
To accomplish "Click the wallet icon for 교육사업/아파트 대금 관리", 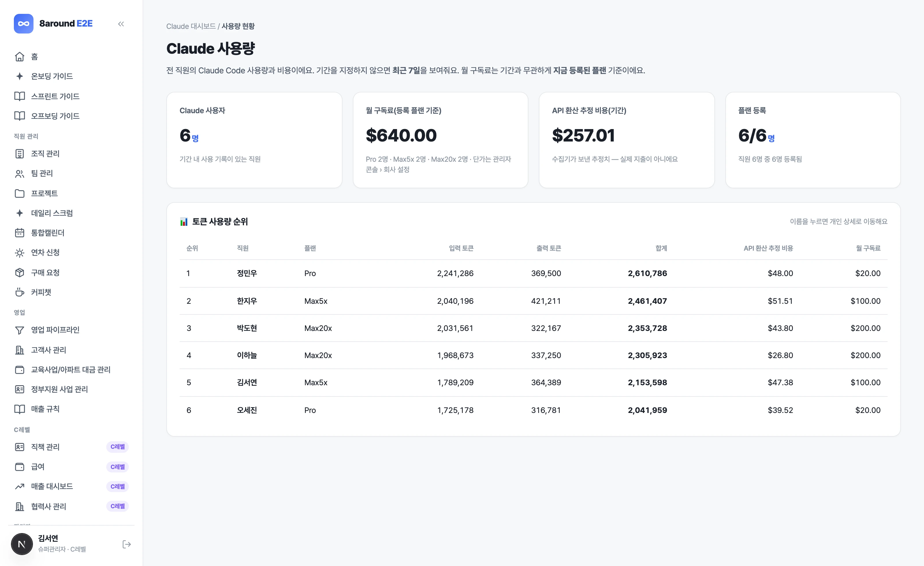I will pos(20,370).
